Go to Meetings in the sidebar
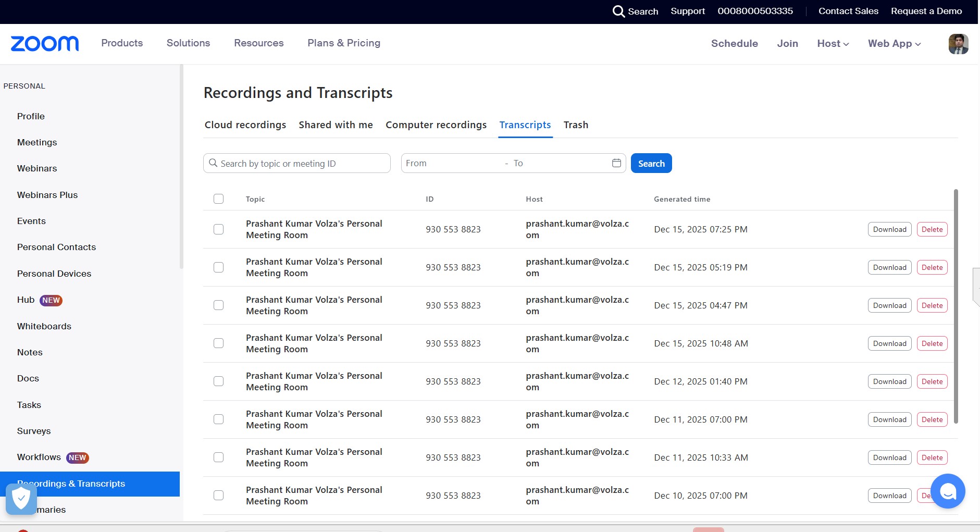The image size is (980, 532). coord(37,142)
